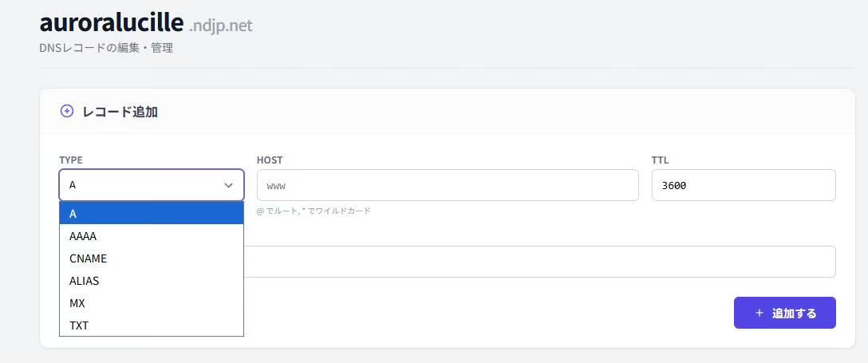Click the TYPE combo box showing A
Viewport: 868px width, 363px height.
(x=144, y=185)
